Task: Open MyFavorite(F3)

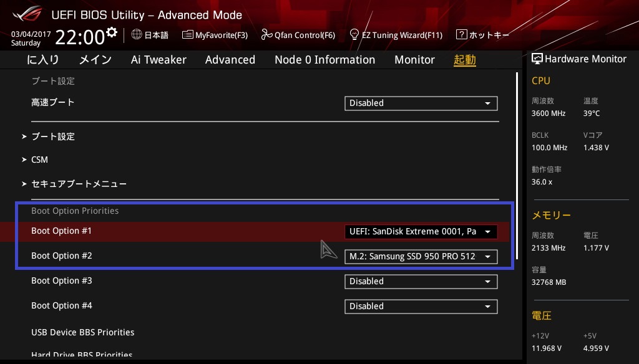Action: 215,35
